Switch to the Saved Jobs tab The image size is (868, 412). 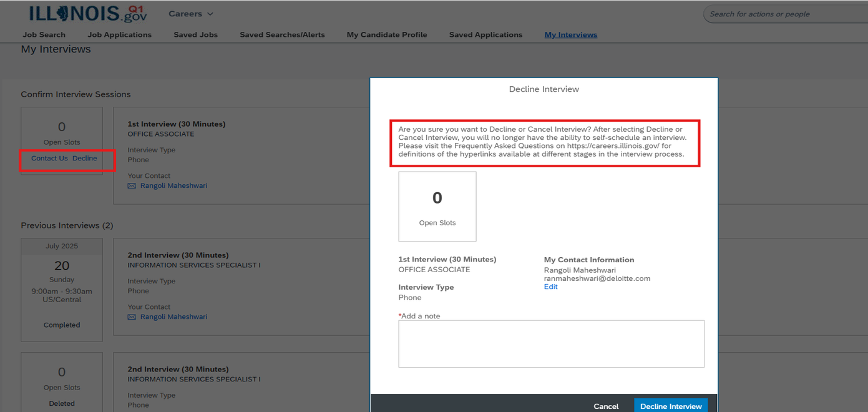tap(196, 35)
